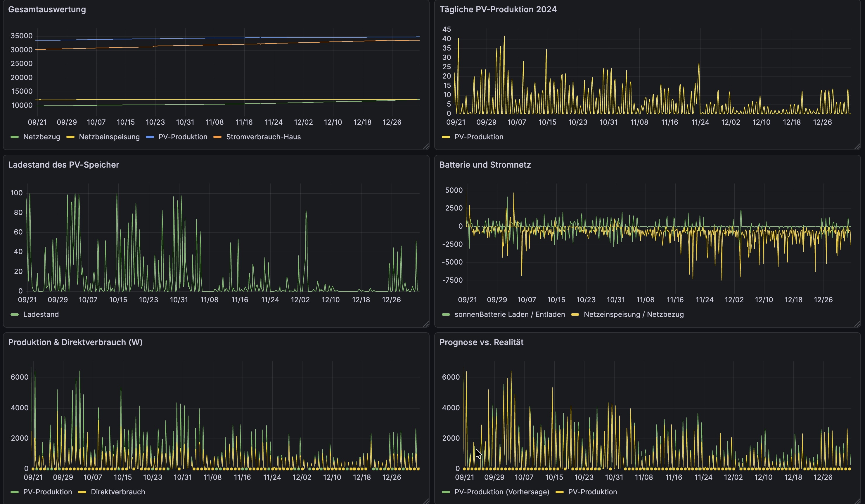Toggle Netzbeinspeisung series in Gesamtauswertung legend
The height and width of the screenshot is (504, 865).
[109, 137]
